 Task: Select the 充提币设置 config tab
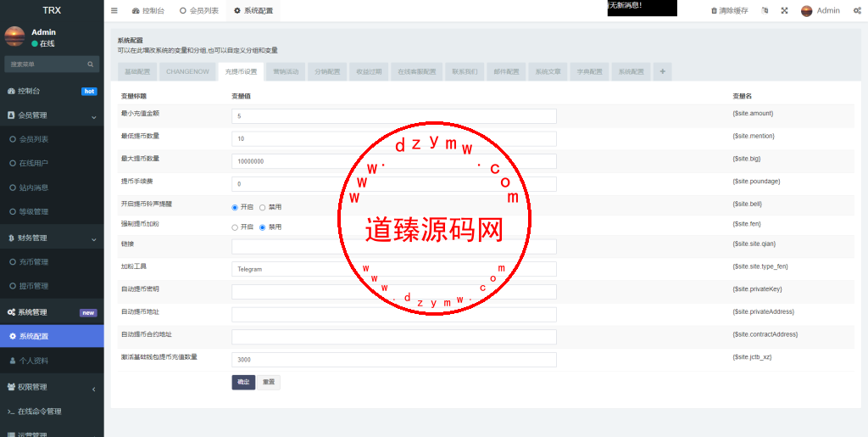pos(241,72)
